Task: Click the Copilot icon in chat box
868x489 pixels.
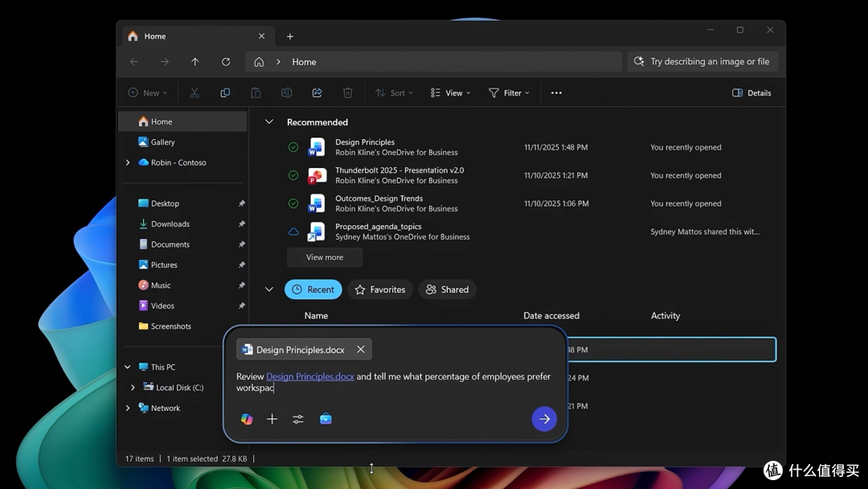Action: click(x=247, y=419)
